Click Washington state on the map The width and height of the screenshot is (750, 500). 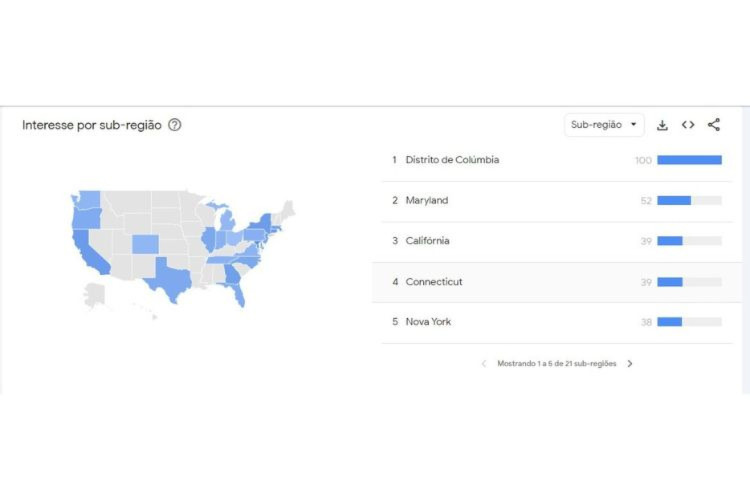pyautogui.click(x=89, y=198)
